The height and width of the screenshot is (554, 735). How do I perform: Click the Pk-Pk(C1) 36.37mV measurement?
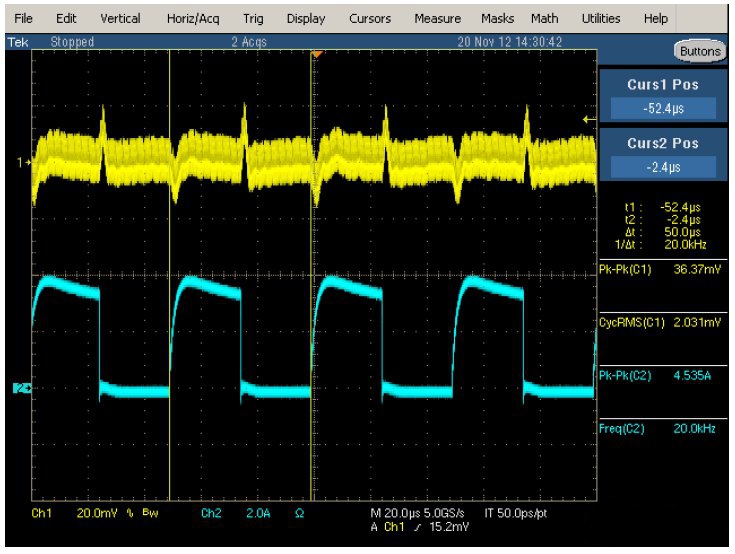coord(660,270)
